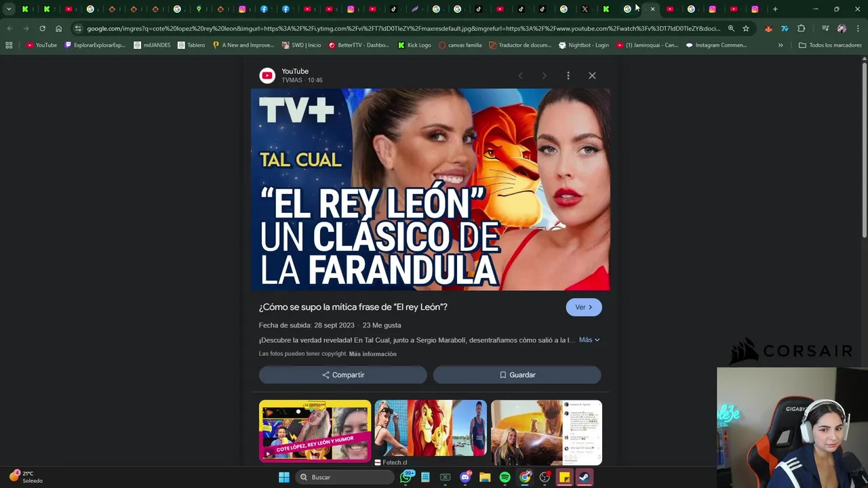Open the SWD | Inicio bookmark
This screenshot has width=868, height=488.
(301, 45)
